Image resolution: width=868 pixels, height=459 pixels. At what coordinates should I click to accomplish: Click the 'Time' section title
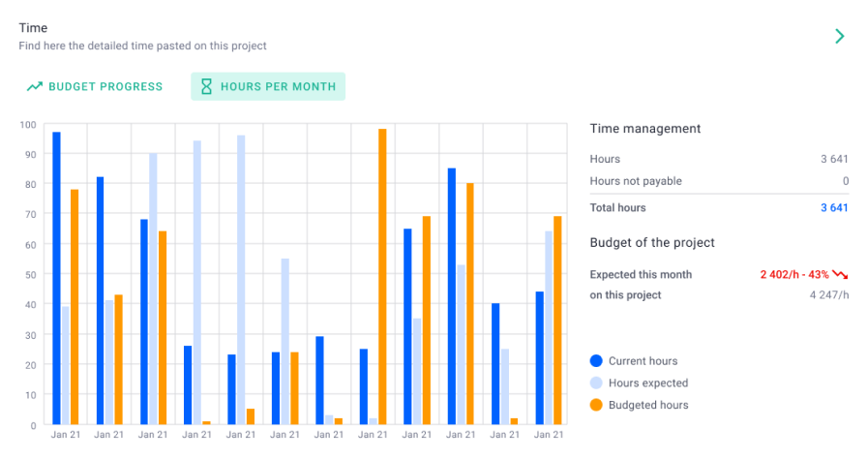click(x=33, y=28)
